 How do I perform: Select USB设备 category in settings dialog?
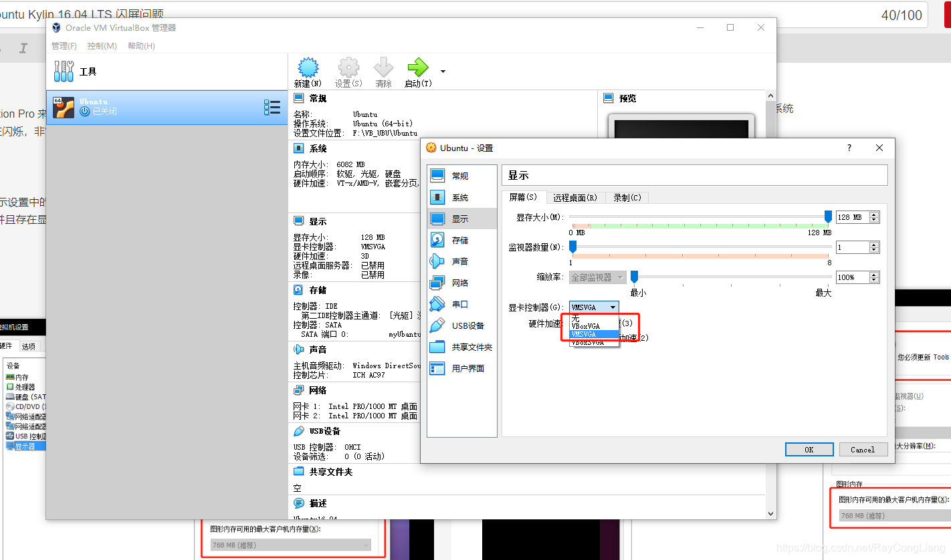pos(462,325)
